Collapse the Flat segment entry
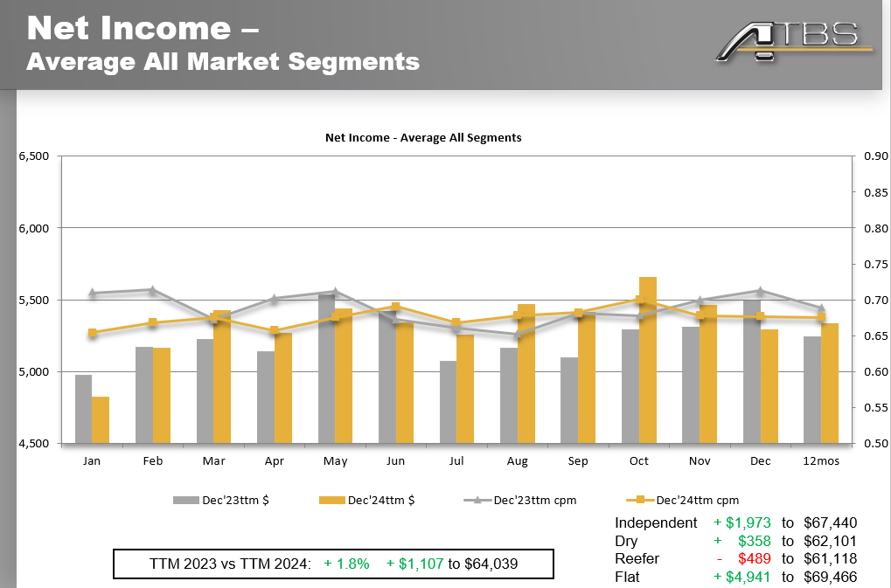 (626, 578)
